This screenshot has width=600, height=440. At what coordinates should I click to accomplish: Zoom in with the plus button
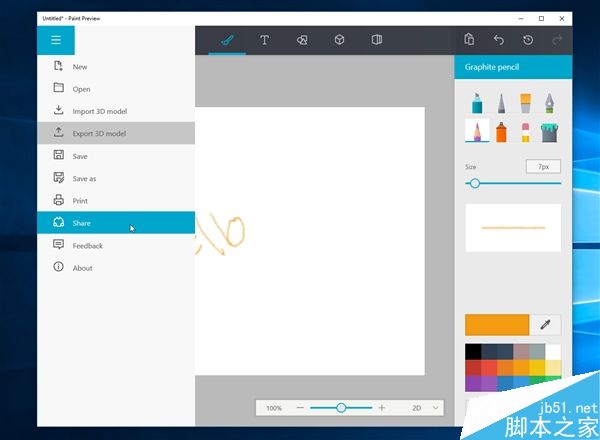pos(382,408)
